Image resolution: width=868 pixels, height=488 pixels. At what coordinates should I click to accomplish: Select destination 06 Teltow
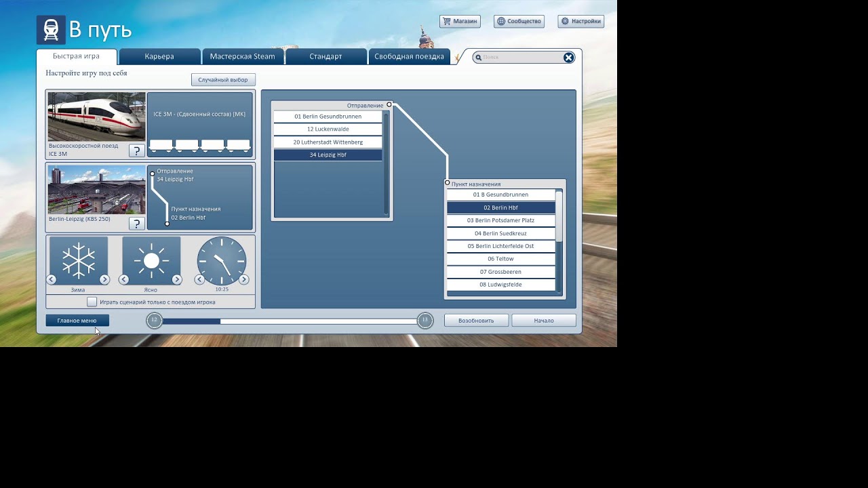501,259
